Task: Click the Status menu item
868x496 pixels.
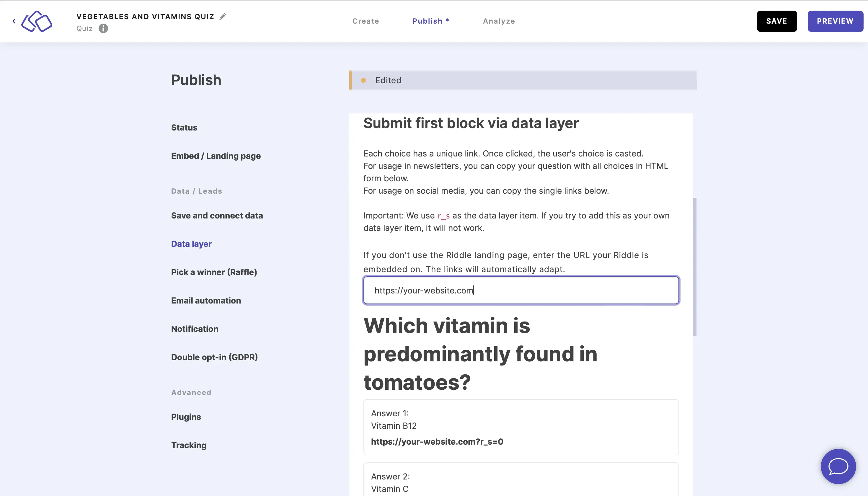Action: (184, 128)
